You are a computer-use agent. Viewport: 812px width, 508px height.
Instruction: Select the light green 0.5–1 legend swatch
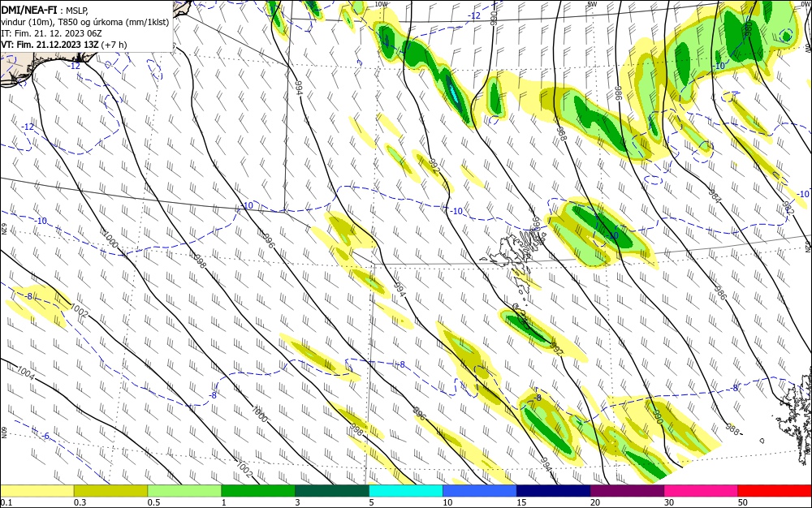click(x=184, y=491)
